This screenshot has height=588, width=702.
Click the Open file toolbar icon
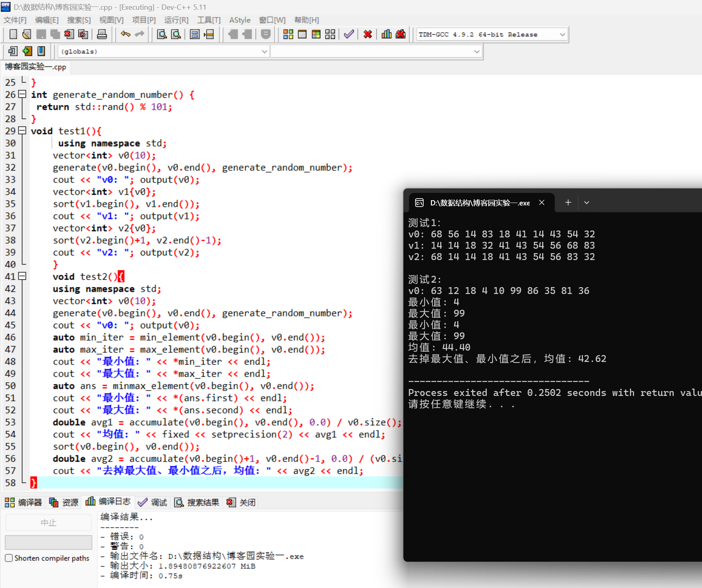coord(27,34)
